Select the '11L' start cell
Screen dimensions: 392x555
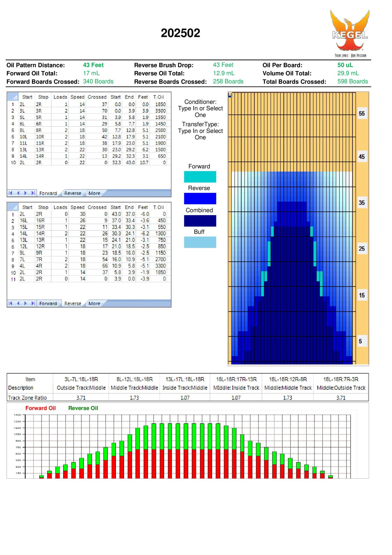click(27, 143)
